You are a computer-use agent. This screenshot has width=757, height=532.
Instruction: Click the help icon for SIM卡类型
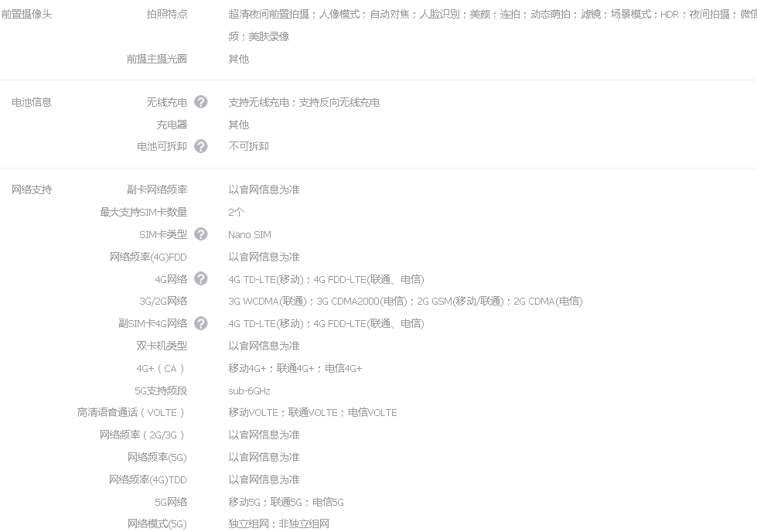tap(201, 234)
